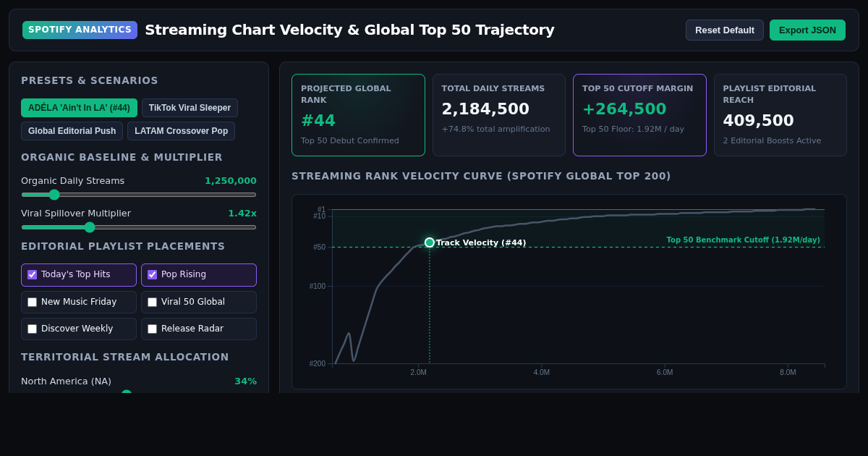Viewport: 868px width, 456px height.
Task: Check the Release Radar checkbox
Action: click(152, 329)
